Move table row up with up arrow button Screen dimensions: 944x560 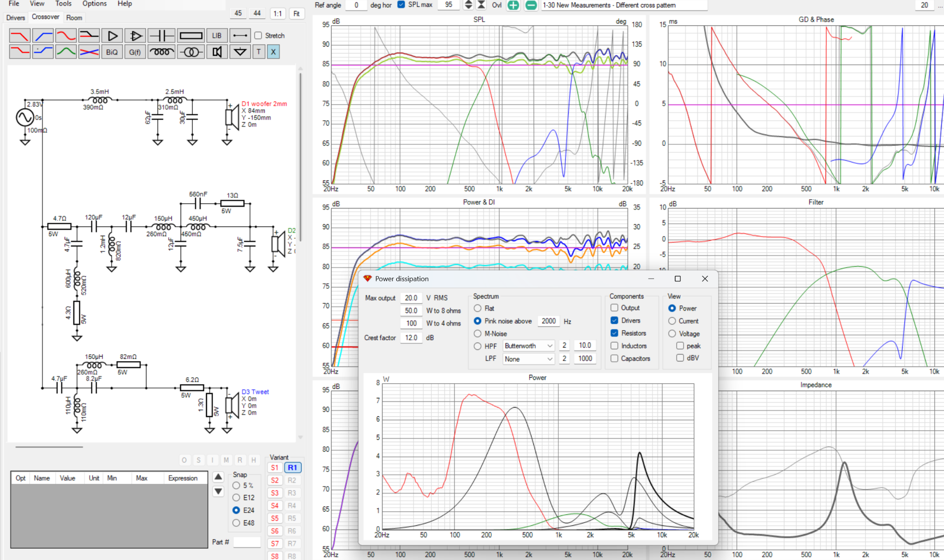point(218,477)
